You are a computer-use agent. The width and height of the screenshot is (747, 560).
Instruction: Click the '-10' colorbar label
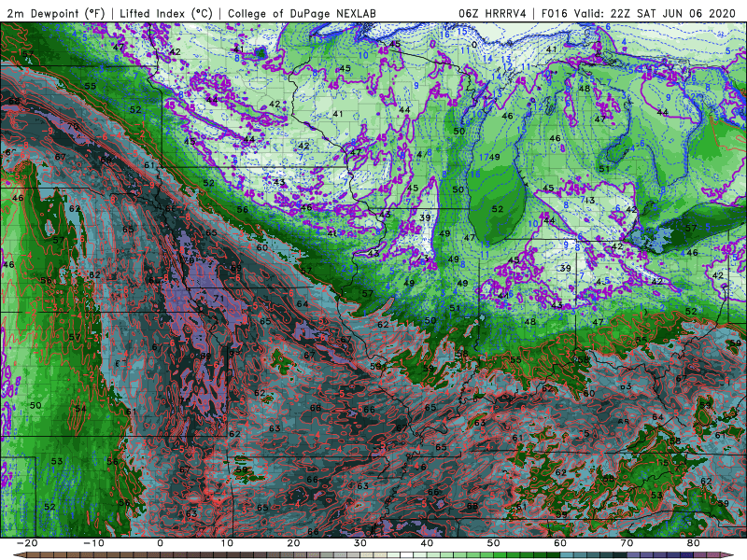[x=93, y=543]
